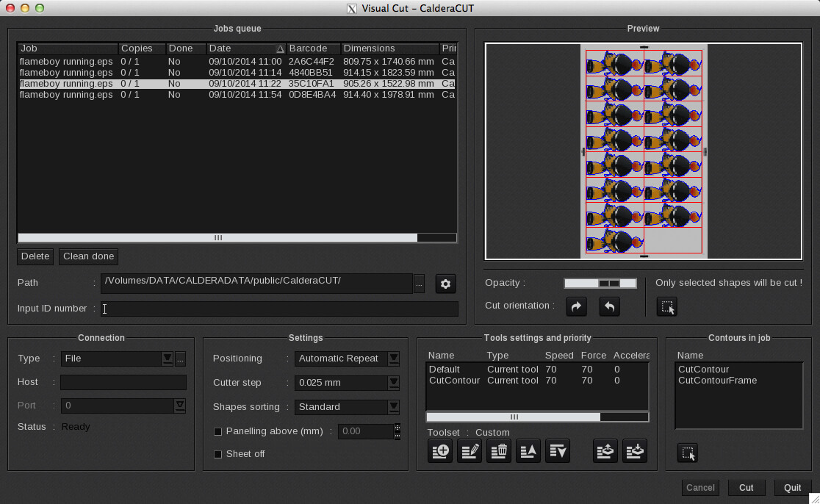Click the Force column header in tools table
Image resolution: width=820 pixels, height=504 pixels.
tap(594, 356)
